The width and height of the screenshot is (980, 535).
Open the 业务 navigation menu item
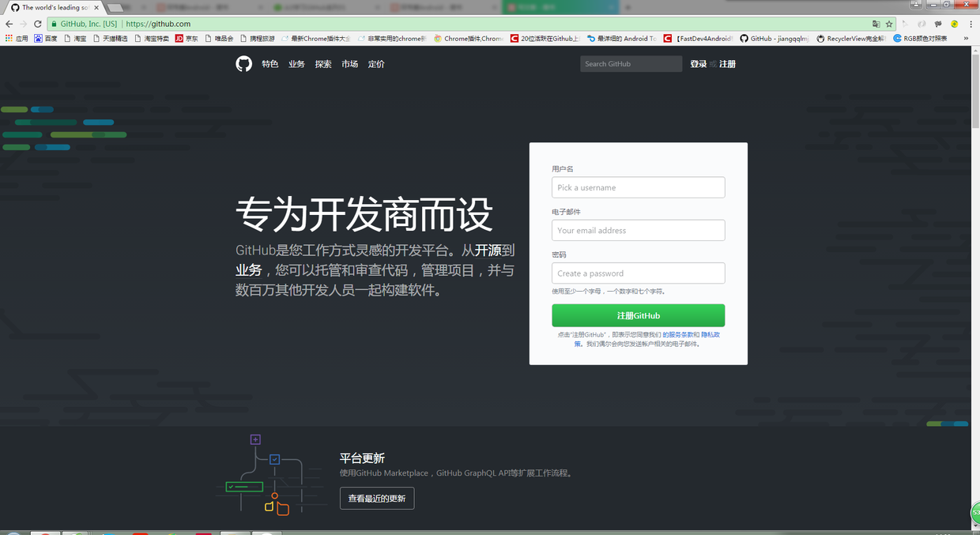[296, 64]
